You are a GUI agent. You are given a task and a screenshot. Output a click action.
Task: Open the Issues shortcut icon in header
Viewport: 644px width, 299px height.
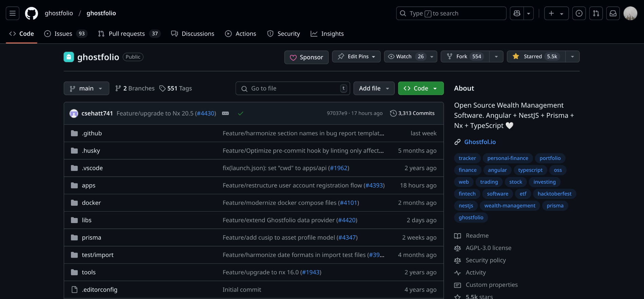click(x=579, y=13)
